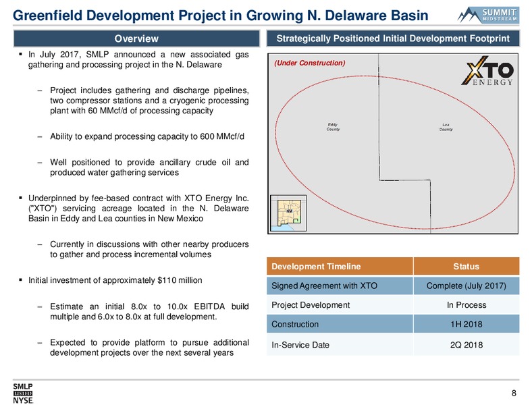Viewport: 532px width, 405px height.
Task: Click the bullet starting 'In July 2017, SMLP announced'
Action: (138, 59)
